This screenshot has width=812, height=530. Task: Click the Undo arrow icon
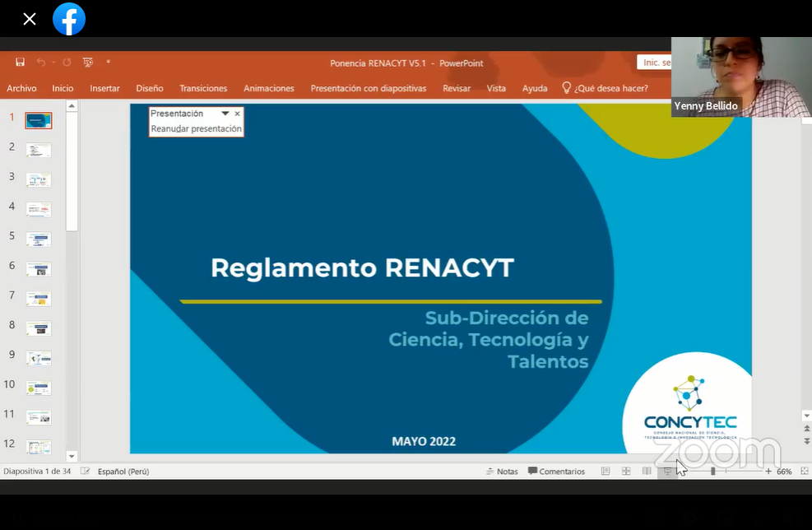click(x=40, y=63)
